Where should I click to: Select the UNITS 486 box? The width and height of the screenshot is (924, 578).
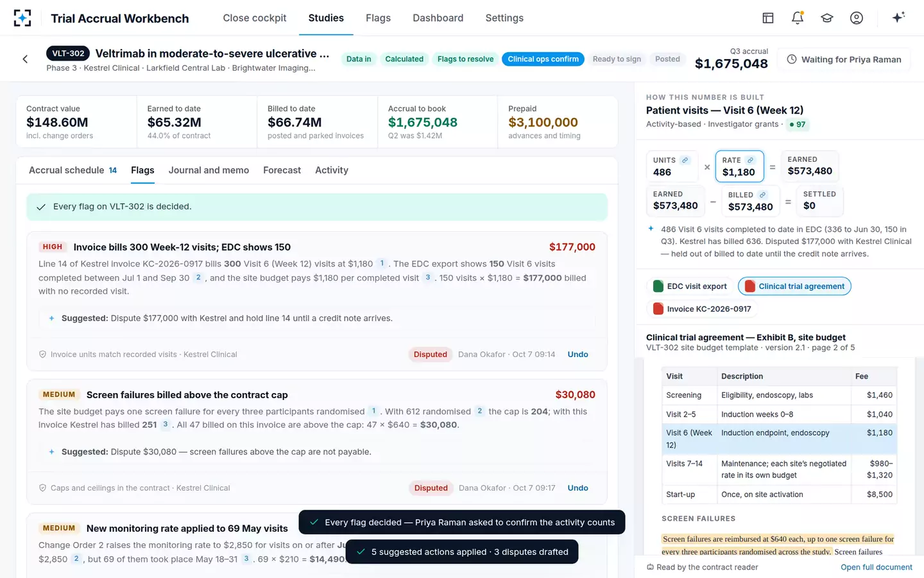[671, 166]
